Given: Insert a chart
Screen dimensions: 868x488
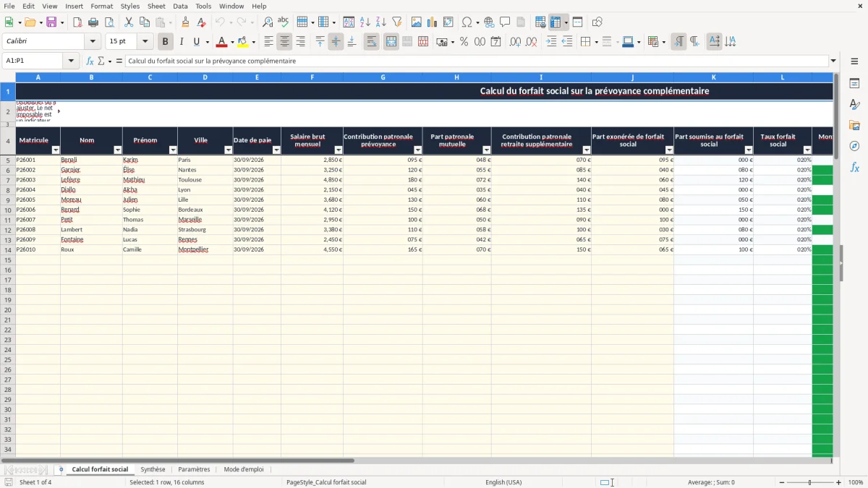Looking at the screenshot, I should click(433, 22).
